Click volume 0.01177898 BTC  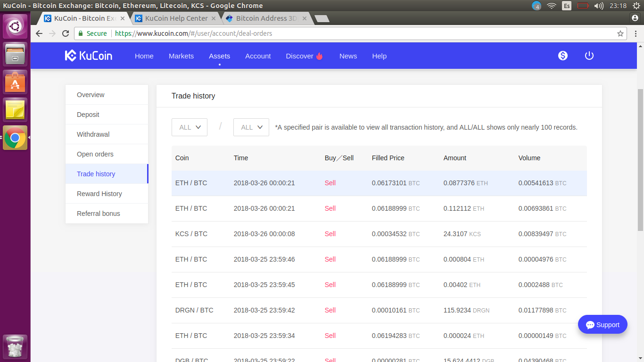pos(542,310)
